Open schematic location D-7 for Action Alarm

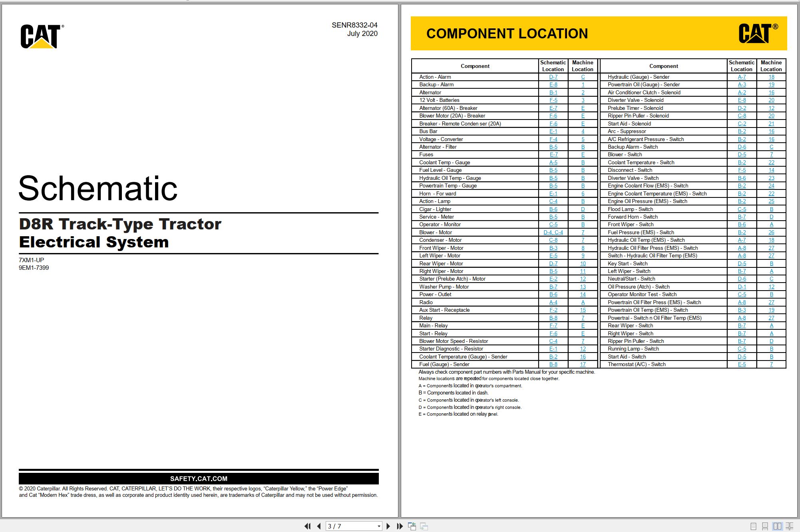click(x=553, y=77)
